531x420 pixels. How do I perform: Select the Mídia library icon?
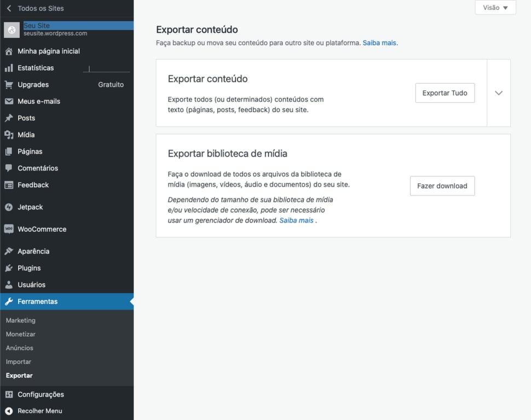point(9,135)
